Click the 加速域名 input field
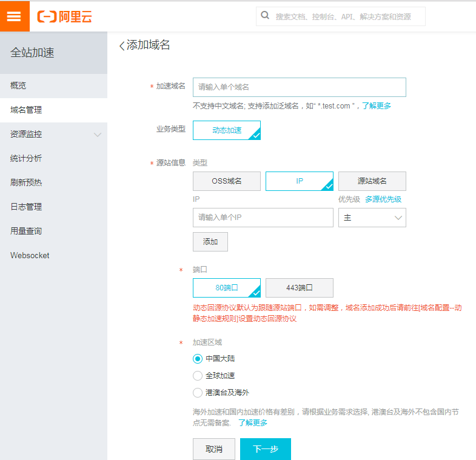 (299, 87)
